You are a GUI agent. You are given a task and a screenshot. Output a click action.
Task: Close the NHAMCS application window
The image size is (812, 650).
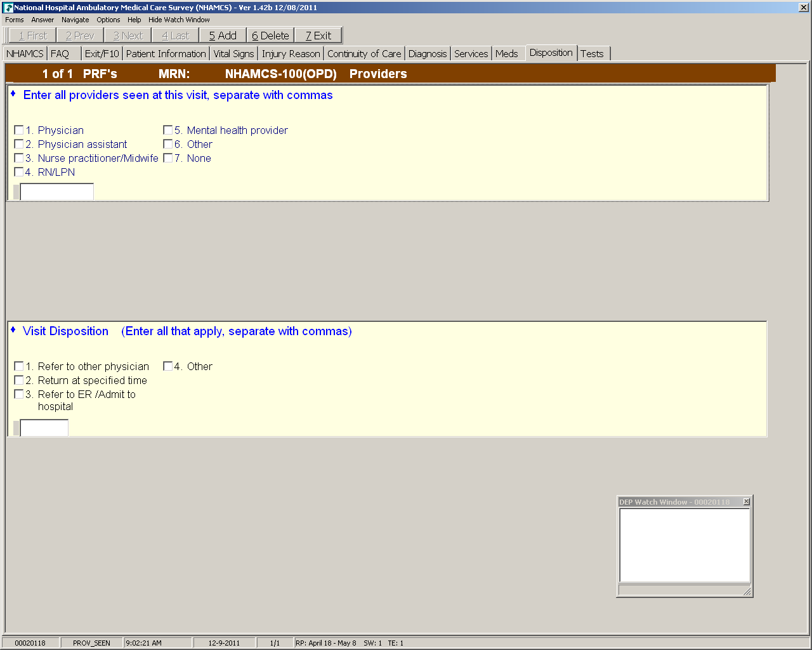click(x=803, y=8)
